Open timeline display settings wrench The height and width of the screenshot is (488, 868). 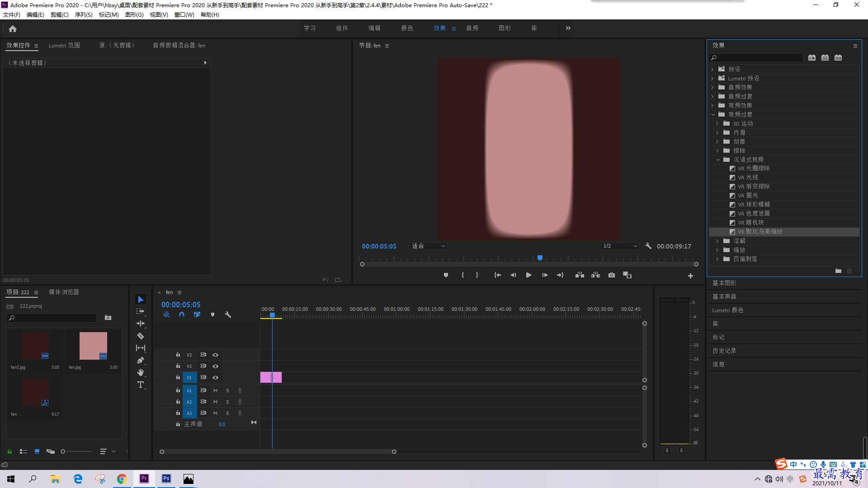(228, 314)
